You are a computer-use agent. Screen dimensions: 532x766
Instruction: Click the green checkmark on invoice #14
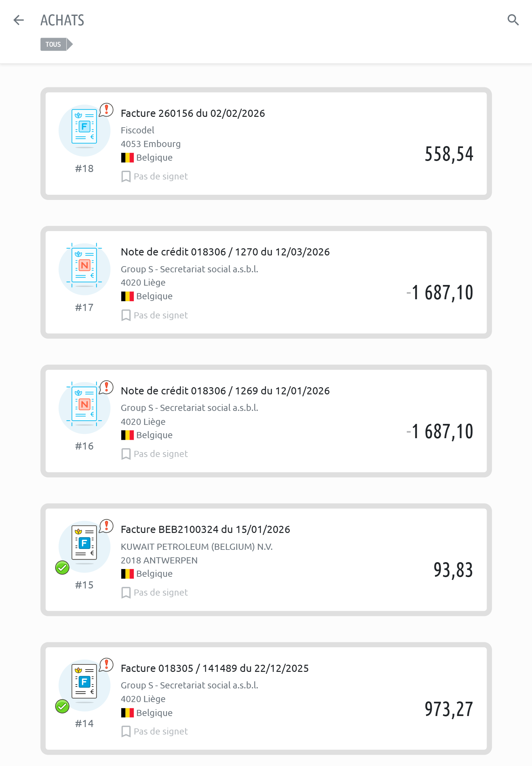click(62, 706)
